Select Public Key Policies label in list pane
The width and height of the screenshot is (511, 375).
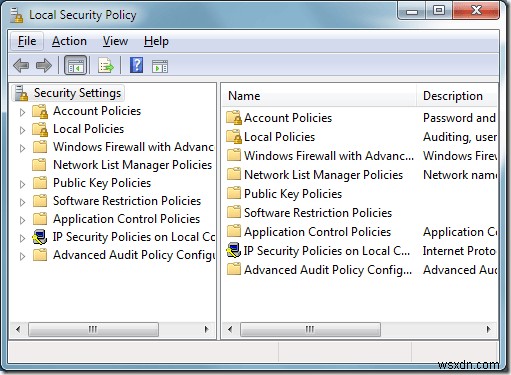(x=293, y=194)
